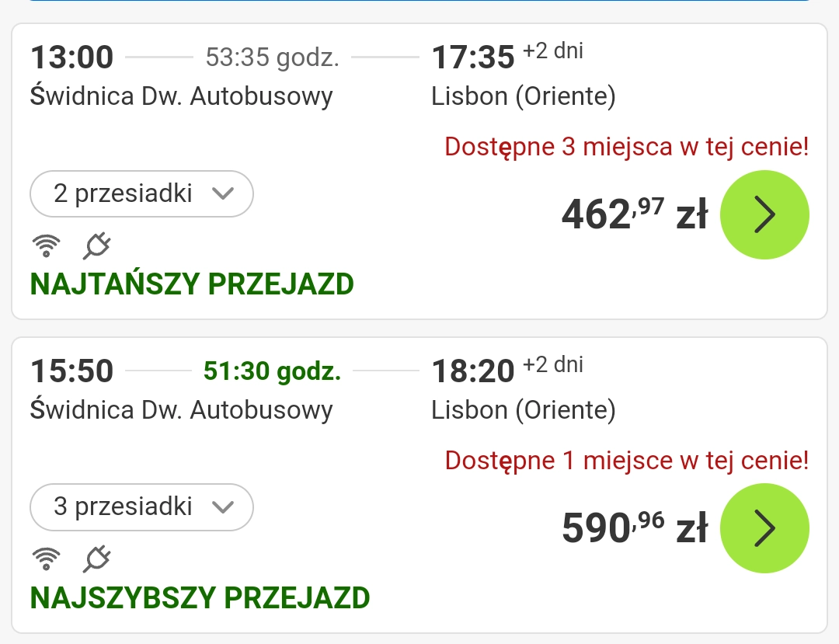Tap the 18:20 arrival time
This screenshot has height=644, width=839.
click(x=473, y=371)
